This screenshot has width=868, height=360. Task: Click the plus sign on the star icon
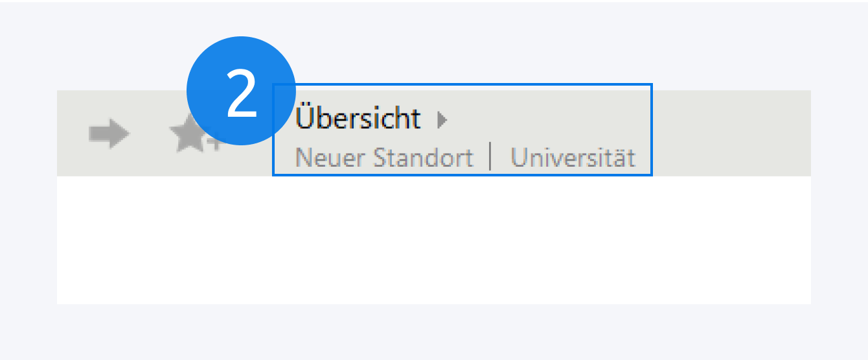tap(213, 145)
